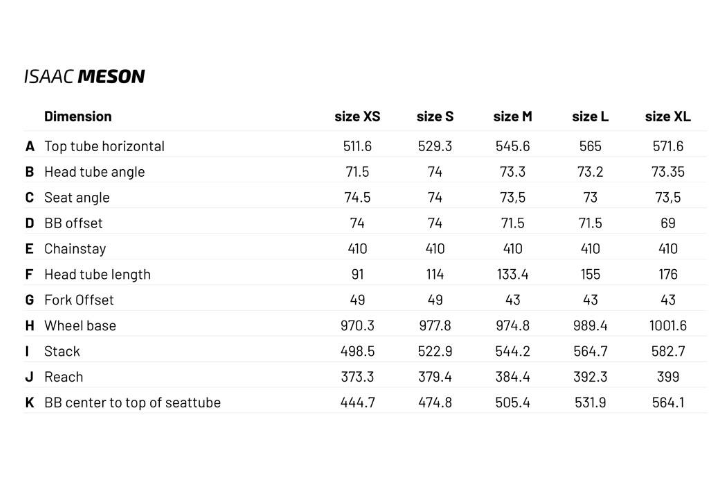Select the Fork Offset row label
The width and height of the screenshot is (717, 481).
(x=79, y=300)
